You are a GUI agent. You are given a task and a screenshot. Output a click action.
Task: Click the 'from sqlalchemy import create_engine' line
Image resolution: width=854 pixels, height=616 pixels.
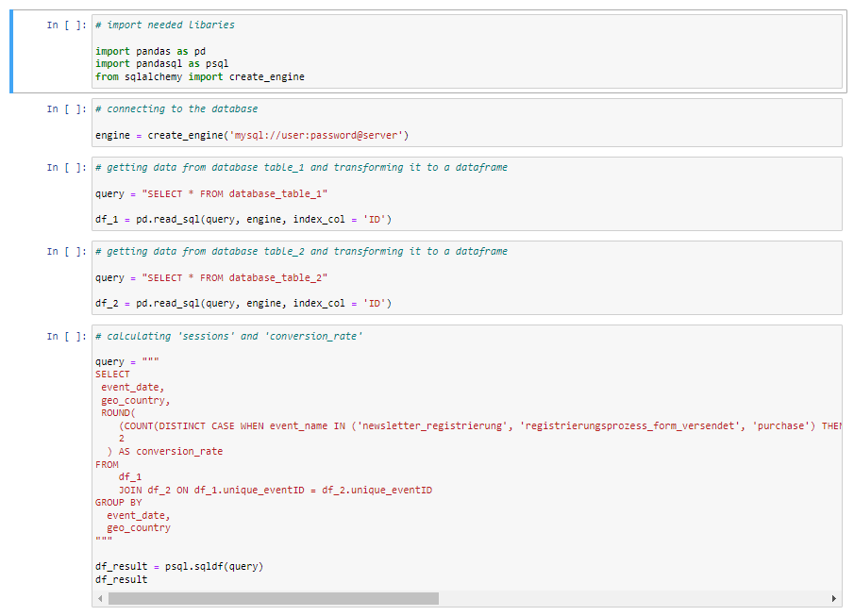(x=200, y=76)
